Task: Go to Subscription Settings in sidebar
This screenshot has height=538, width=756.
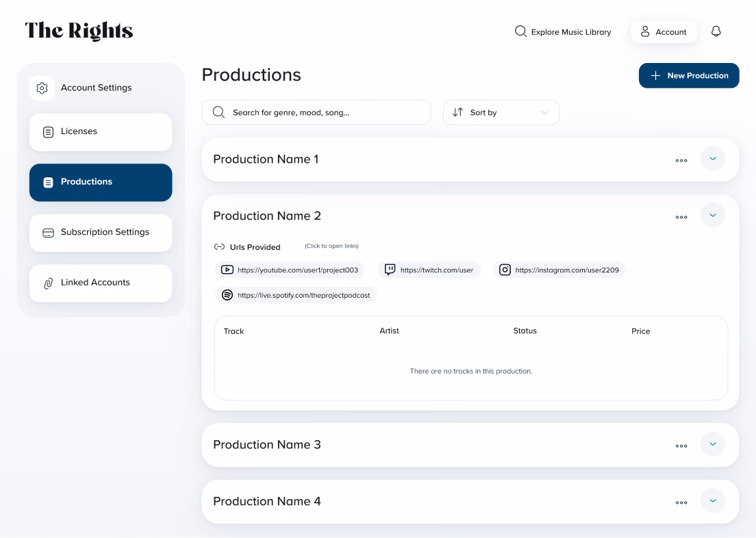Action: [x=101, y=232]
